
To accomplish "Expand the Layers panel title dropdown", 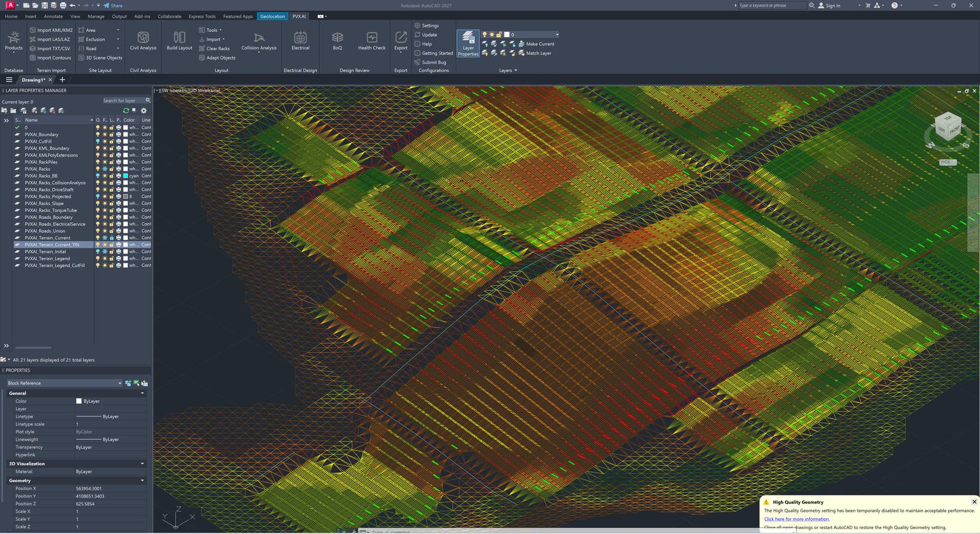I will point(508,70).
